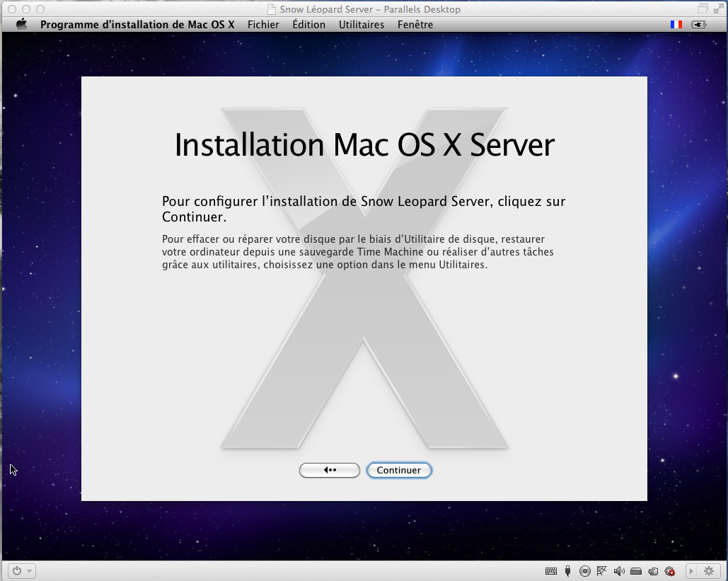Open the Édition menu

pyautogui.click(x=308, y=25)
